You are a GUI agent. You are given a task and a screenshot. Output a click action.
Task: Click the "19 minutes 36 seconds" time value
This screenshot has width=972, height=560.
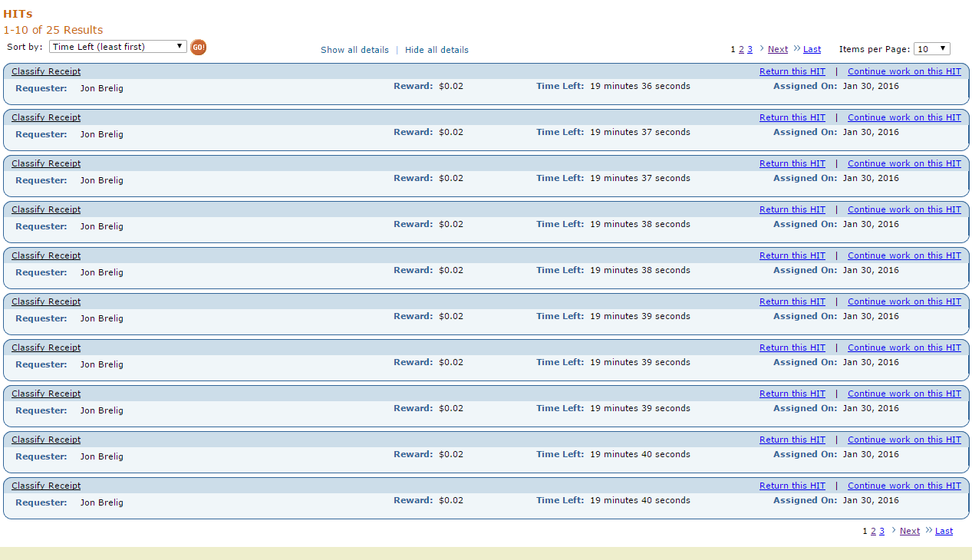(640, 86)
